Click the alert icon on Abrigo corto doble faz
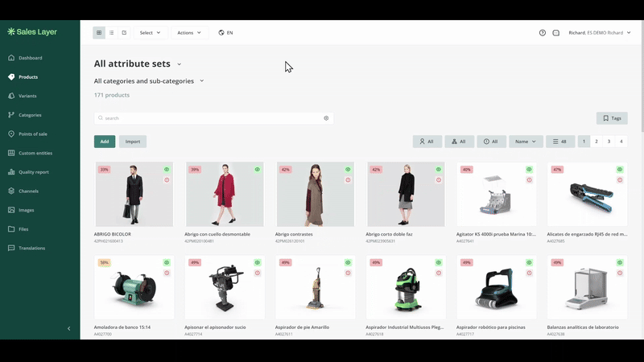Screen dimensions: 644x362 point(439,179)
